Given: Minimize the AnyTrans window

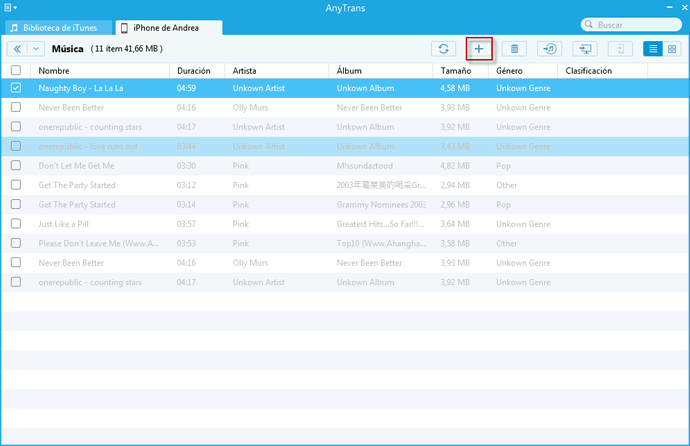Looking at the screenshot, I should [x=669, y=7].
